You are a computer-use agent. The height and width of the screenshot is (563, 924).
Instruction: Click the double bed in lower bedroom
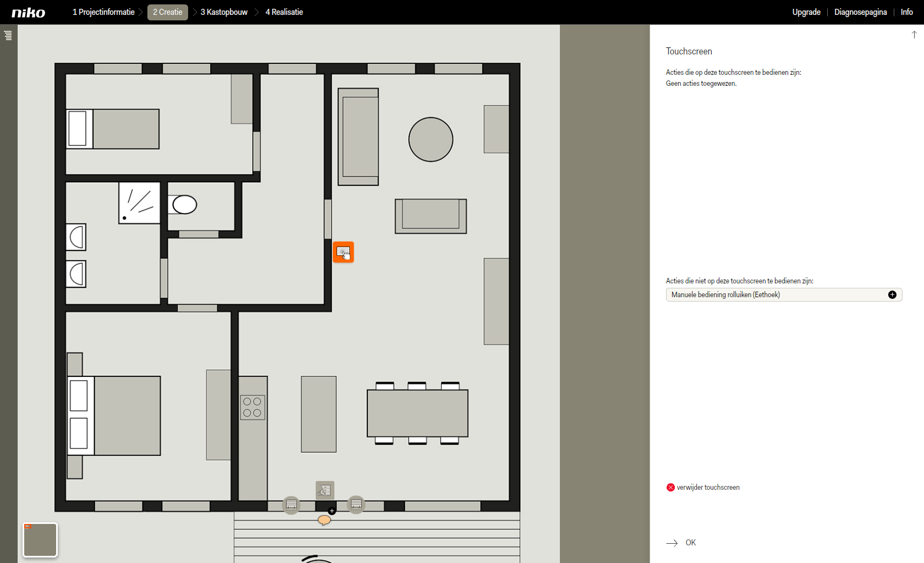click(114, 416)
